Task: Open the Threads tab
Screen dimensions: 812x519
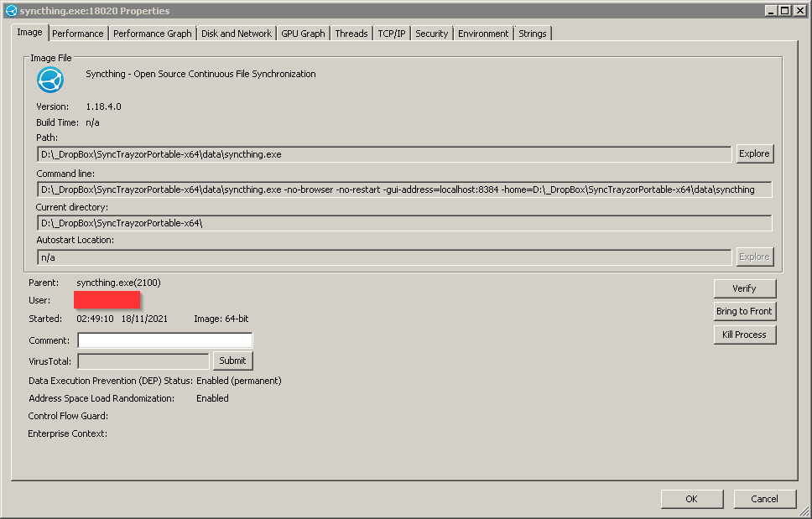Action: coord(351,33)
